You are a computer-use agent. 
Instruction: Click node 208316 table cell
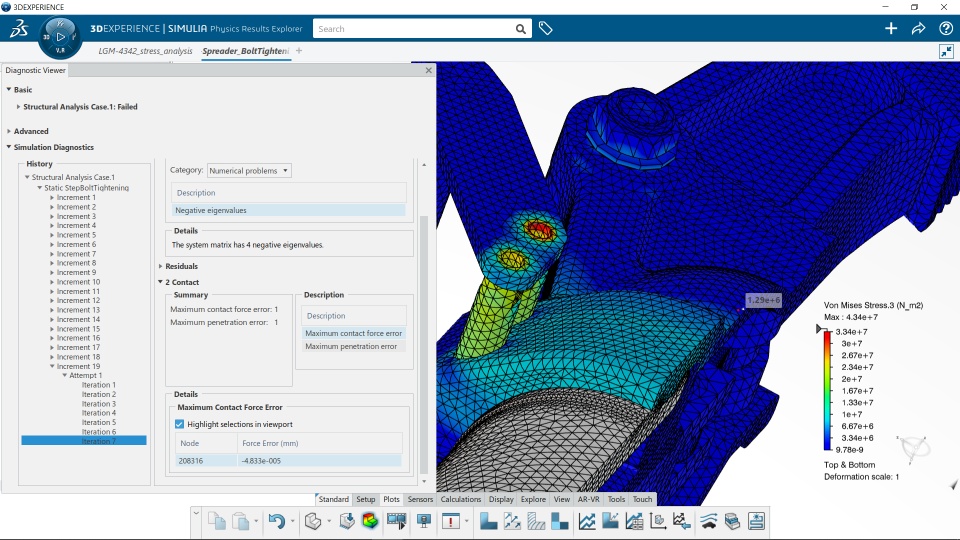[206, 460]
